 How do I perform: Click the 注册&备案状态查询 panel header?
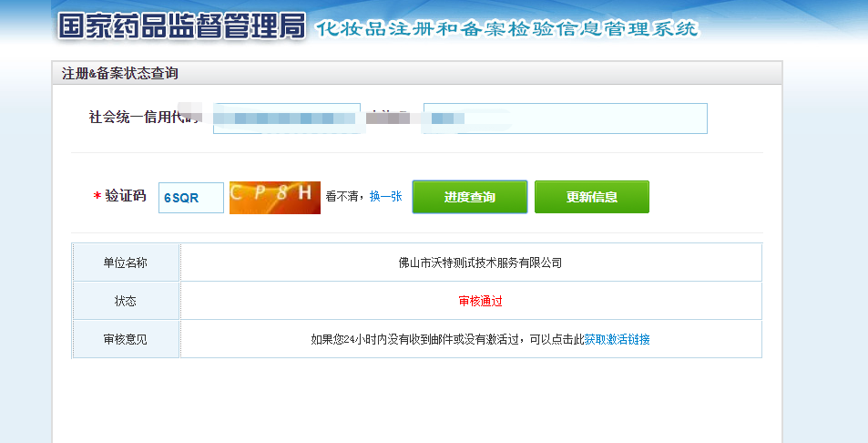120,74
